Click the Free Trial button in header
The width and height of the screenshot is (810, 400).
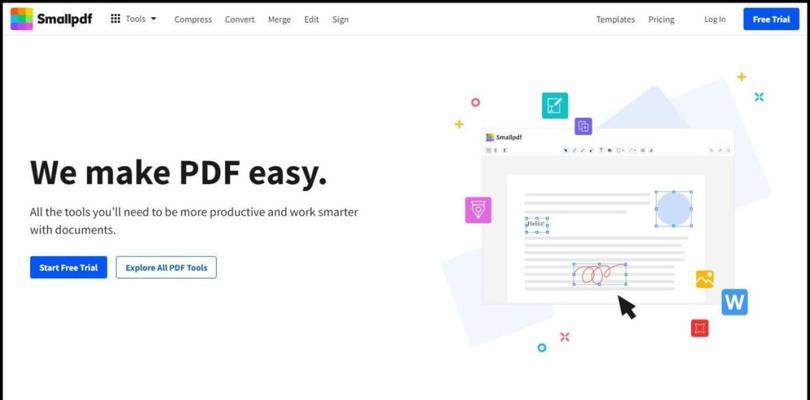point(771,19)
